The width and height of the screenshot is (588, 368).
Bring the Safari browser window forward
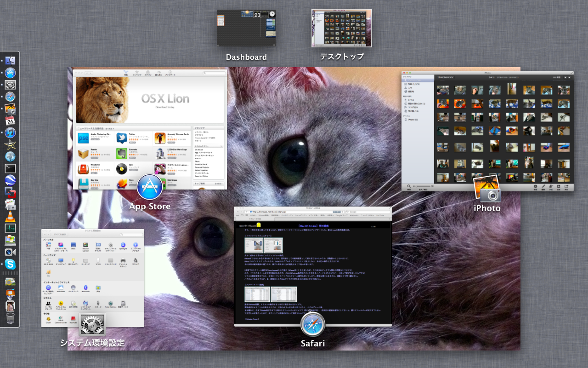313,267
